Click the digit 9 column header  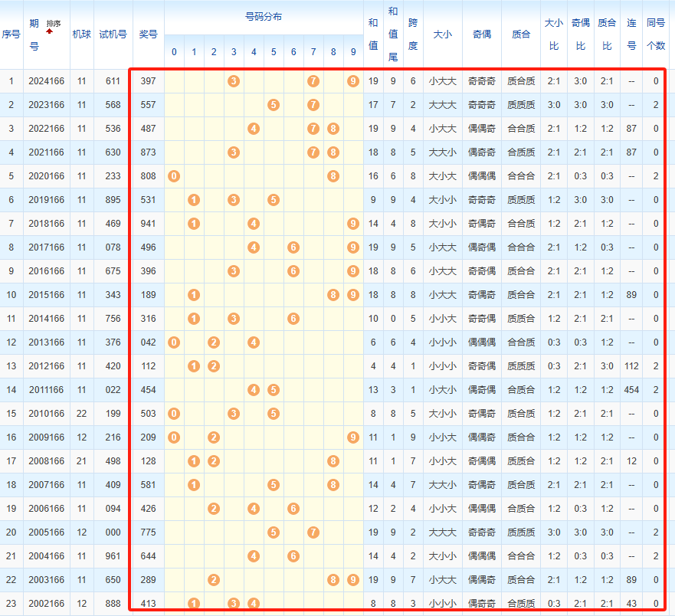coord(352,52)
